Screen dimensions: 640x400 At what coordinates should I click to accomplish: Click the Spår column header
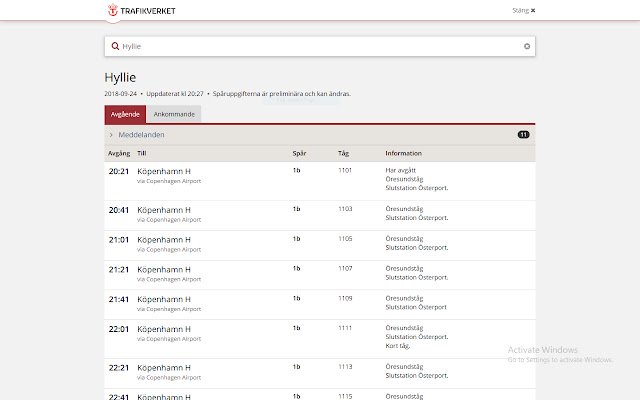[x=299, y=153]
